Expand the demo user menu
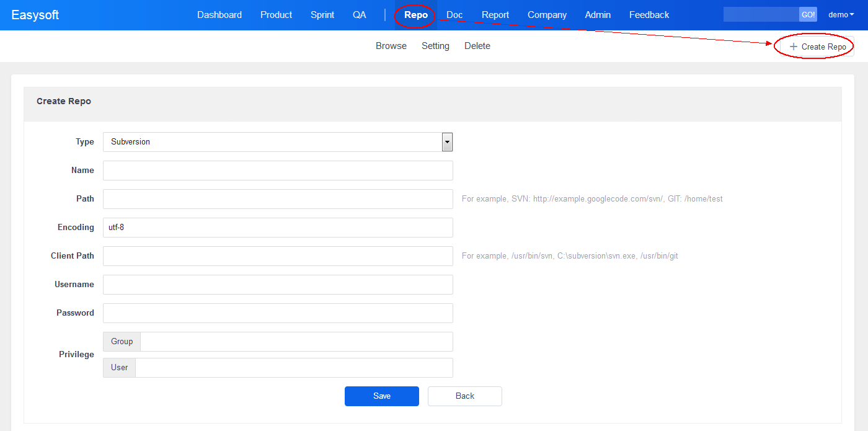Screen dimensions: 868x431 tap(841, 15)
